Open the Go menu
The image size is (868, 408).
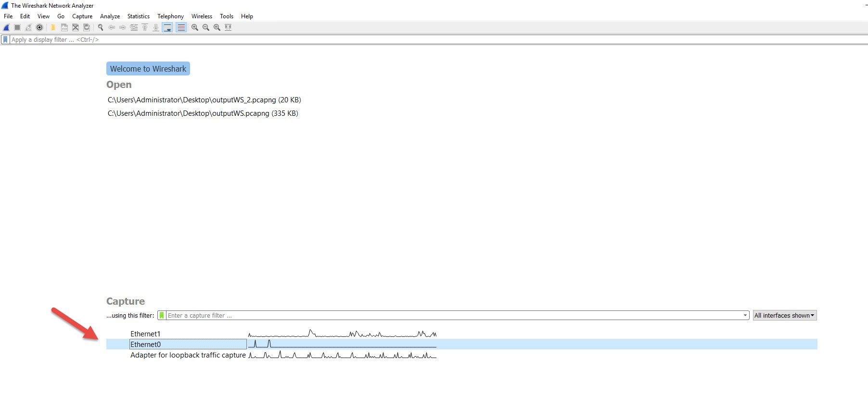(x=61, y=16)
